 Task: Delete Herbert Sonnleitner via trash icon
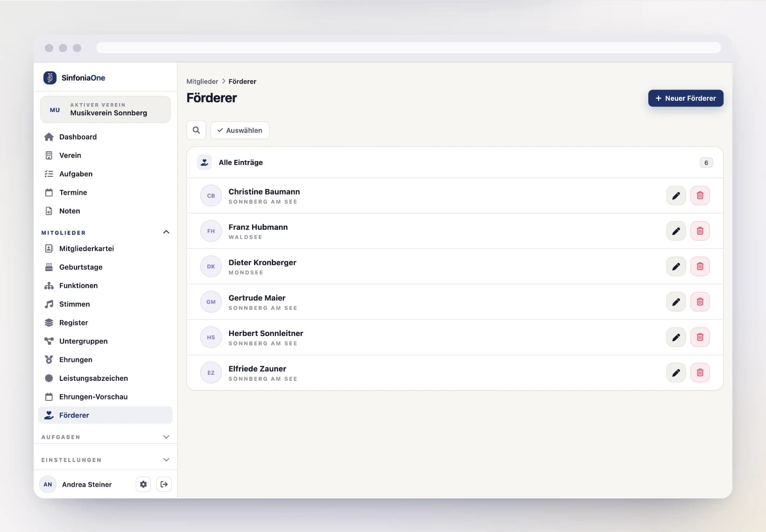point(700,337)
